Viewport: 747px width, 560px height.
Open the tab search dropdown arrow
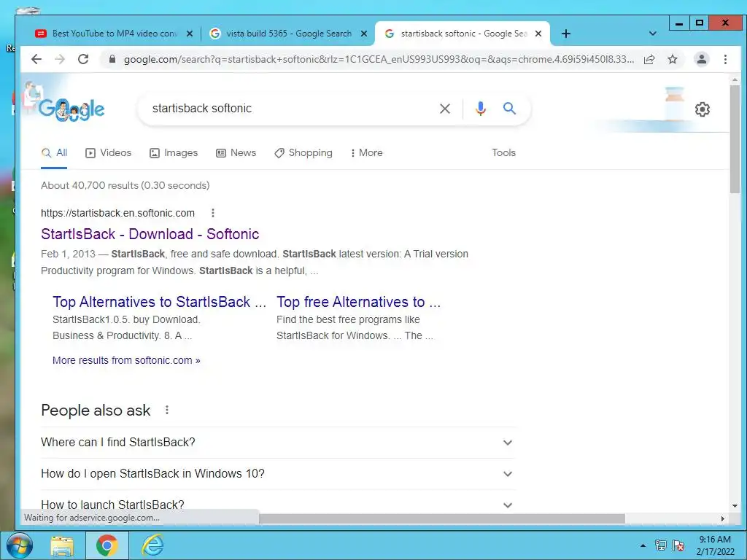coord(653,34)
